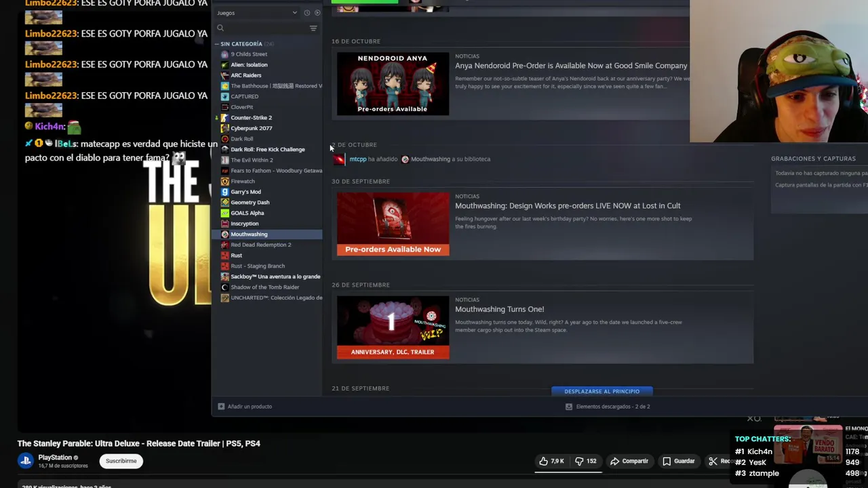The height and width of the screenshot is (488, 868).
Task: Select the Cyberpunk 2077 icon
Action: (225, 128)
